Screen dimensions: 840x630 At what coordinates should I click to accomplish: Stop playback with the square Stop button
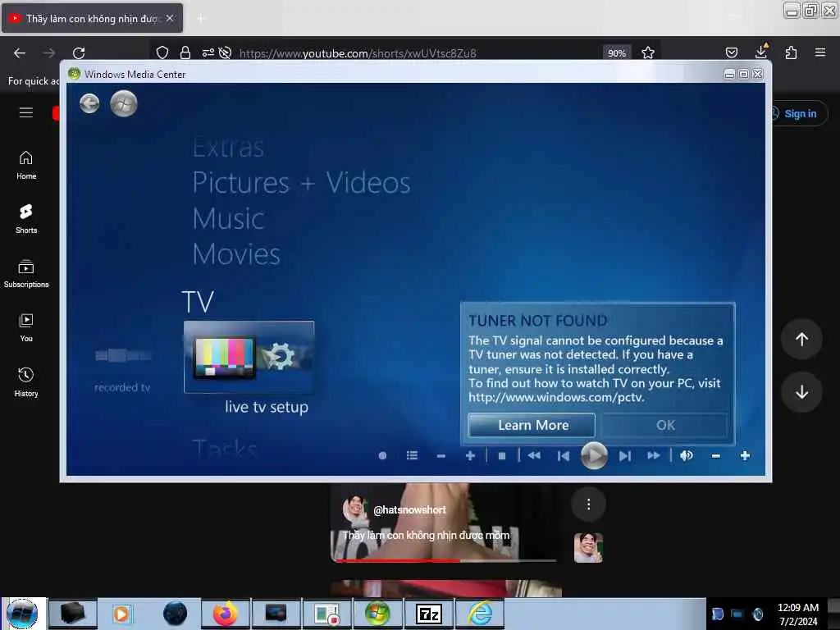pyautogui.click(x=502, y=456)
